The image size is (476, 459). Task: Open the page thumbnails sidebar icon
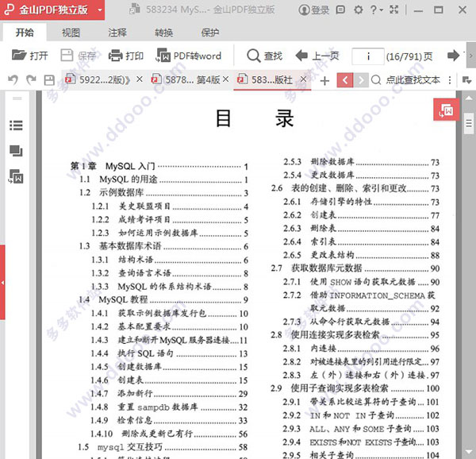click(16, 151)
